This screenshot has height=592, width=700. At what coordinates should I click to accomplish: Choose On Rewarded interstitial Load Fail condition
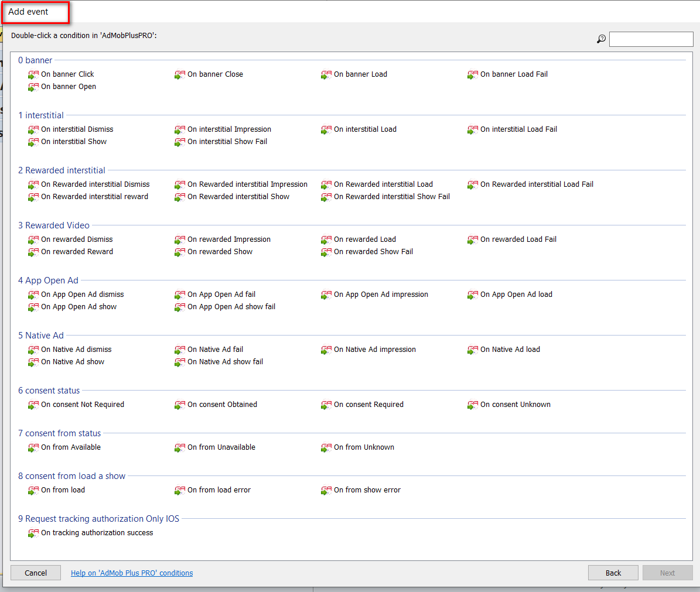537,184
